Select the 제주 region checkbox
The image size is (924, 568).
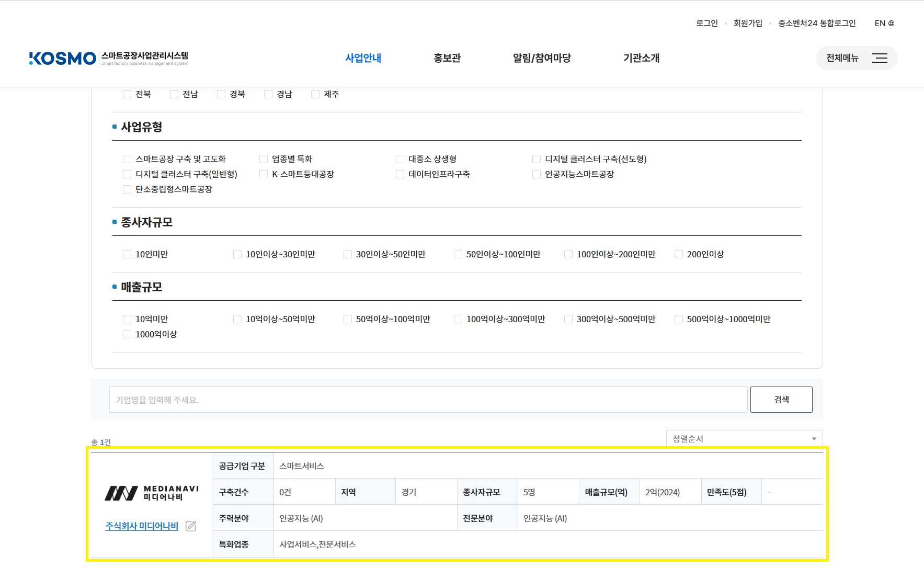pos(315,94)
